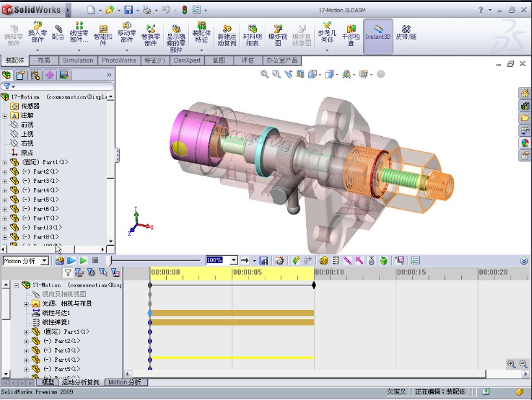Screen dimensions: 532x400
Task: Click Calculate motion study button
Action: [x=60, y=261]
